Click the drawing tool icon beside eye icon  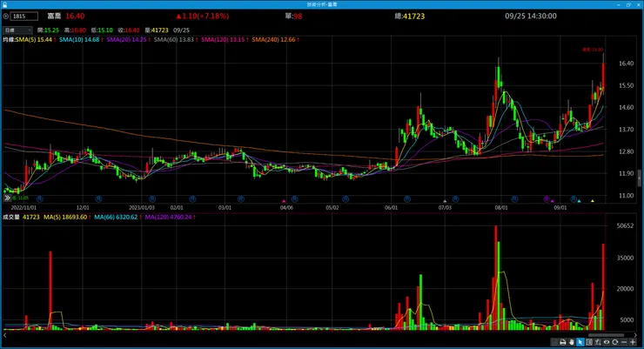click(598, 342)
